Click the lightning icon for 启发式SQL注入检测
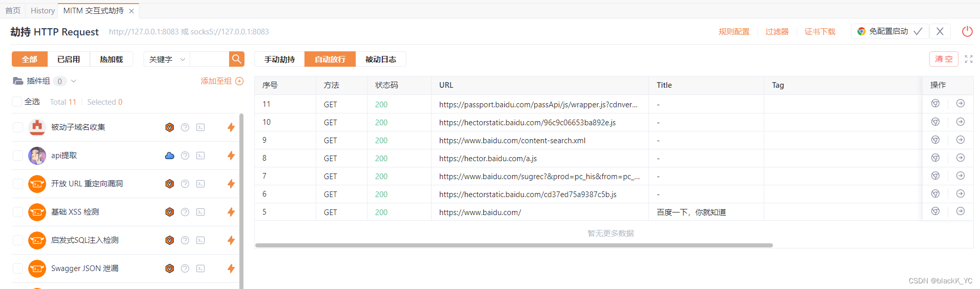Screen dimensions: 980x289 [231, 240]
